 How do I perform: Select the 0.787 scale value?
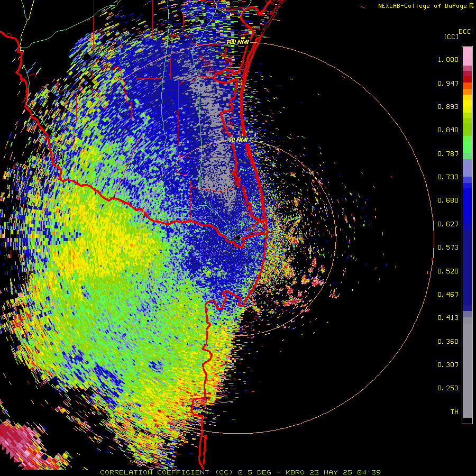(x=448, y=153)
